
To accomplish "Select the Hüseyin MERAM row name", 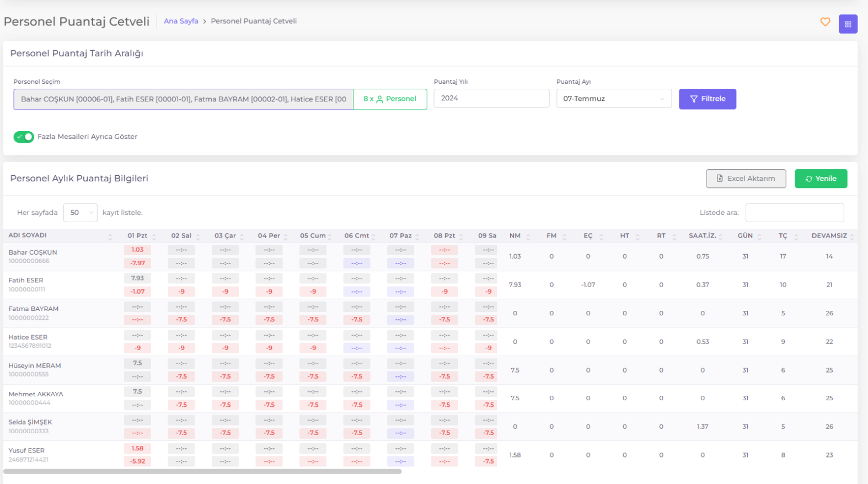I will point(35,366).
